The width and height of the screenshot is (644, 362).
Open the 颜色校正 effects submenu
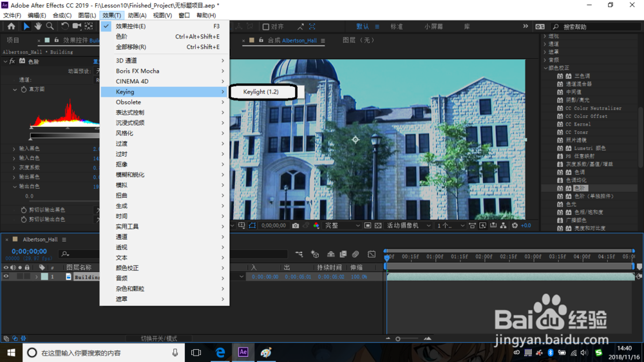pyautogui.click(x=164, y=268)
